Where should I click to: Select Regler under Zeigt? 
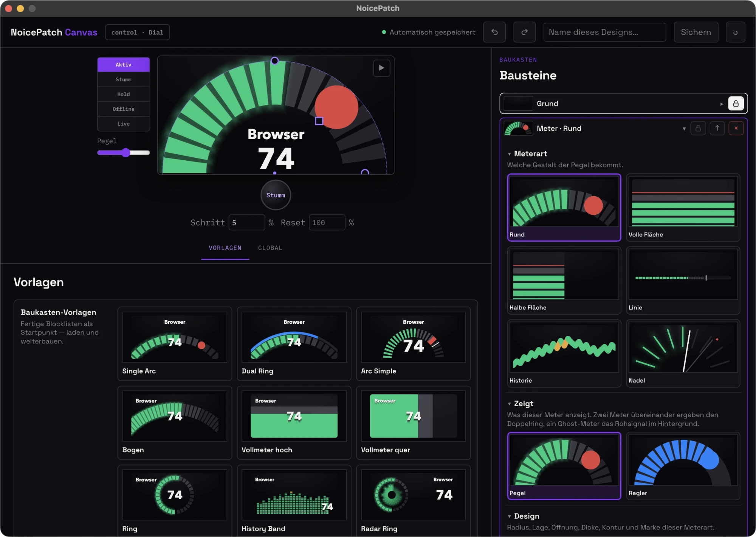(683, 466)
